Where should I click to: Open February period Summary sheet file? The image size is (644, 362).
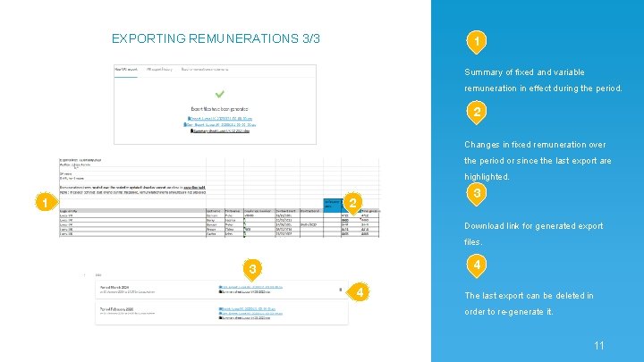point(245,317)
